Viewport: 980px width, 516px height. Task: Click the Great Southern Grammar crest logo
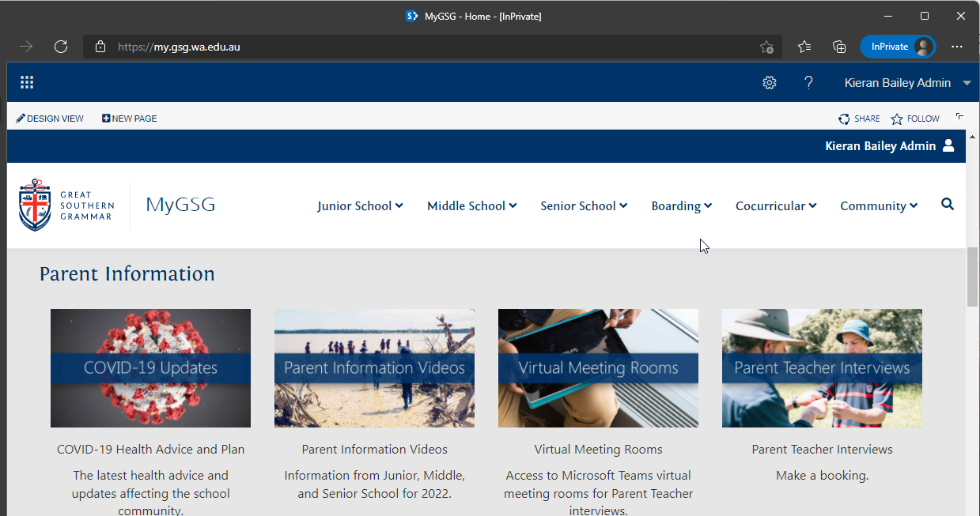[x=35, y=205]
